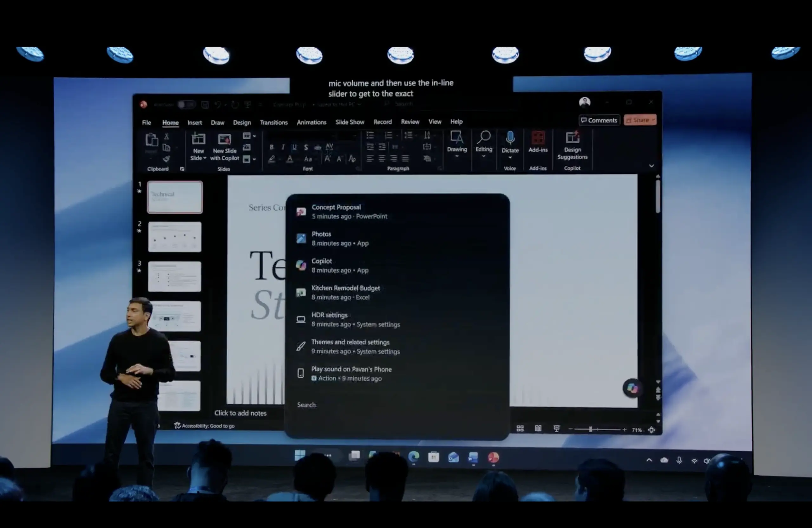Open the File menu
The height and width of the screenshot is (528, 812).
[146, 122]
